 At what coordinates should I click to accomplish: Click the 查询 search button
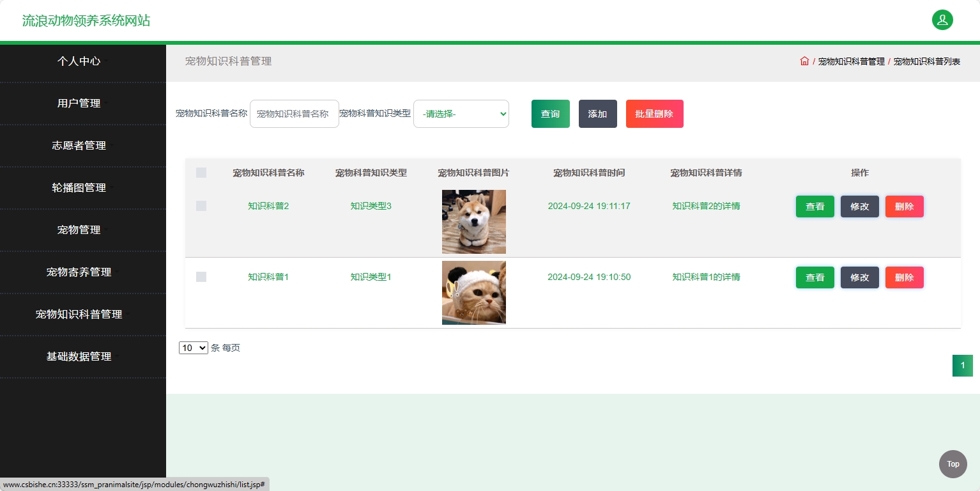click(x=550, y=113)
